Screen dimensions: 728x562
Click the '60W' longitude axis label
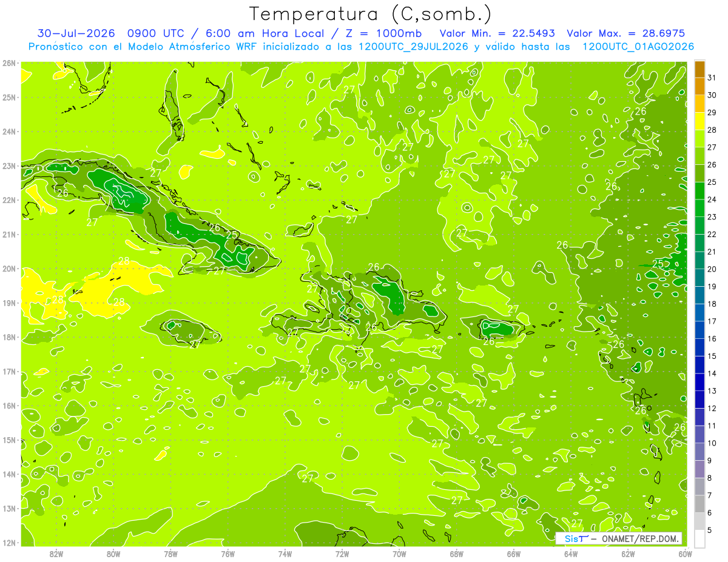coord(685,554)
